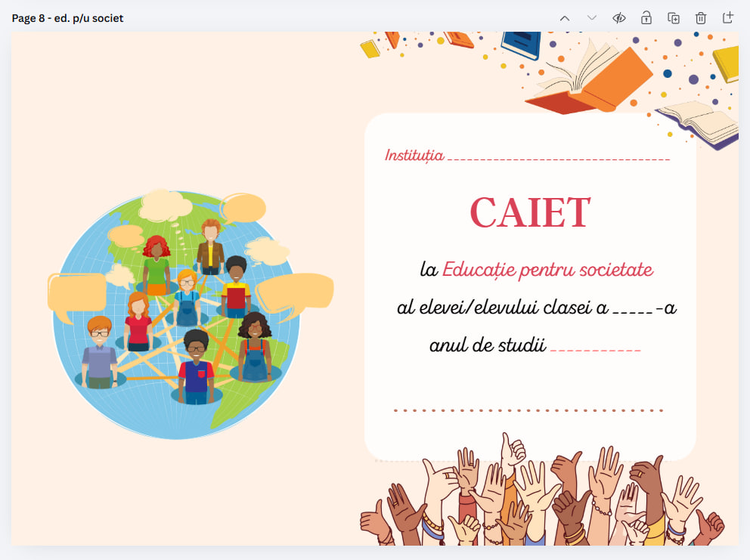Select the 'CAIET' heading text
Image resolution: width=750 pixels, height=560 pixels.
(529, 212)
